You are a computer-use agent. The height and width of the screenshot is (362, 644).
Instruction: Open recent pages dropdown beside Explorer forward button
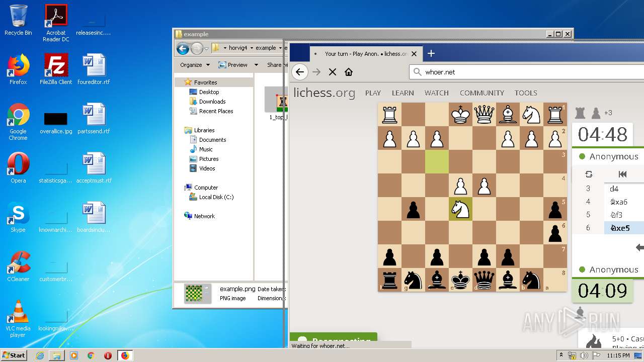pyautogui.click(x=206, y=48)
